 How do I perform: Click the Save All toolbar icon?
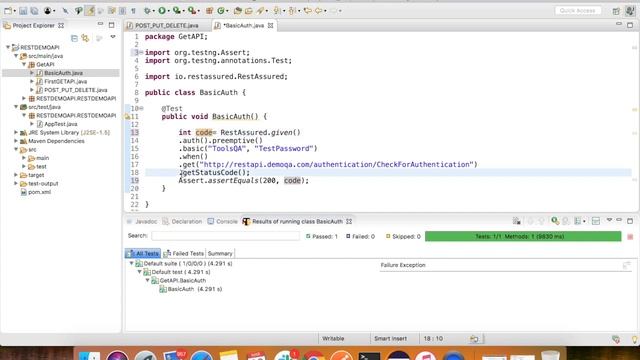coord(34,11)
